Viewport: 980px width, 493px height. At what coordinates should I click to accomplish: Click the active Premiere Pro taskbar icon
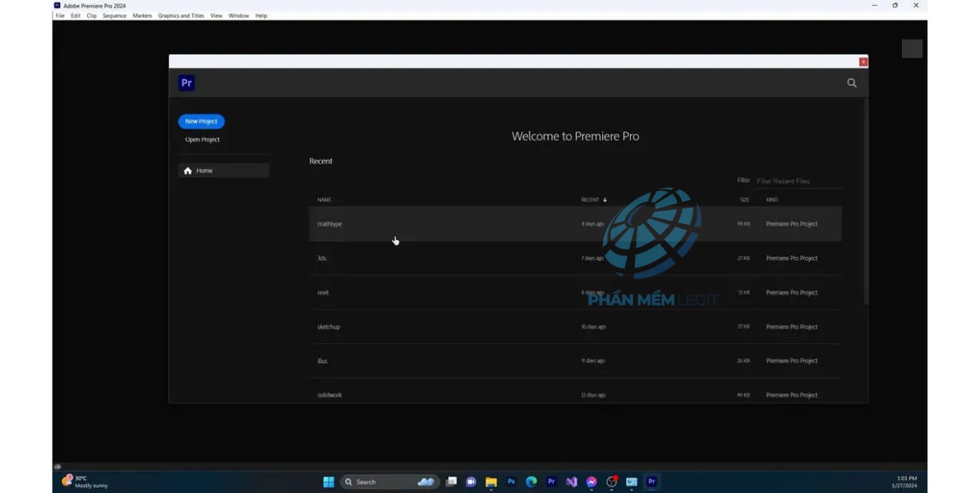(x=652, y=482)
